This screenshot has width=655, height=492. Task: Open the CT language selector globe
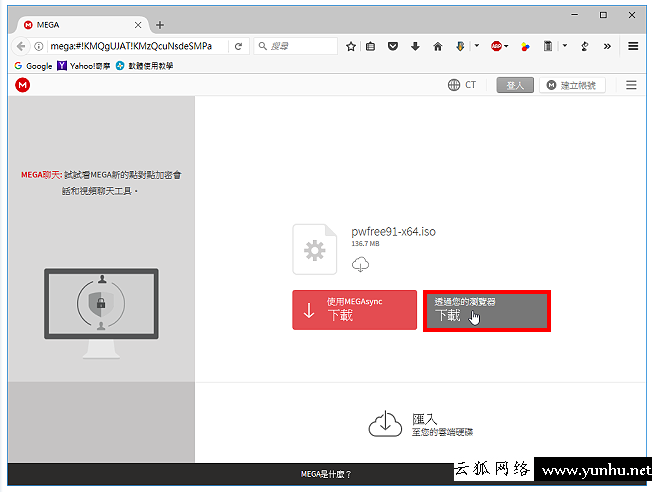pos(462,85)
